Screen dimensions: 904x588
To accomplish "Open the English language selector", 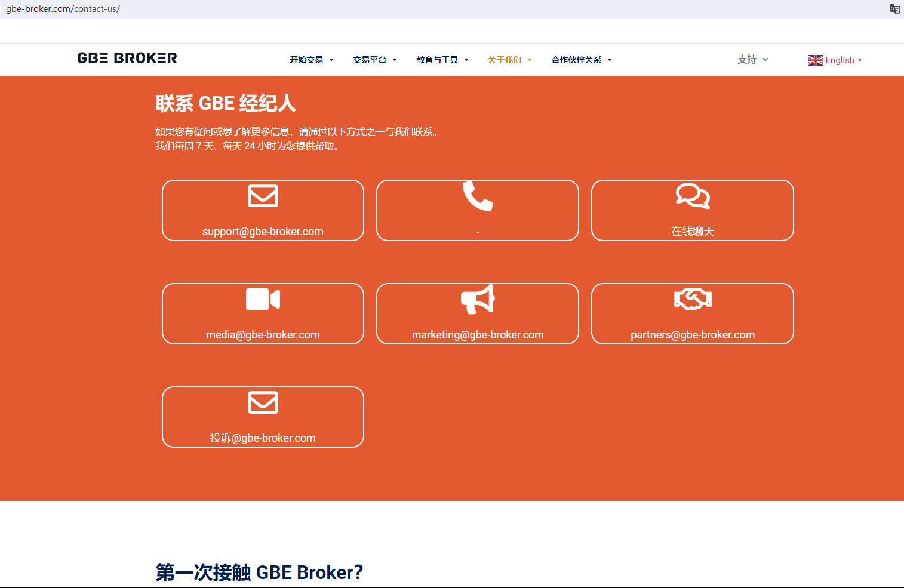I will (x=835, y=60).
